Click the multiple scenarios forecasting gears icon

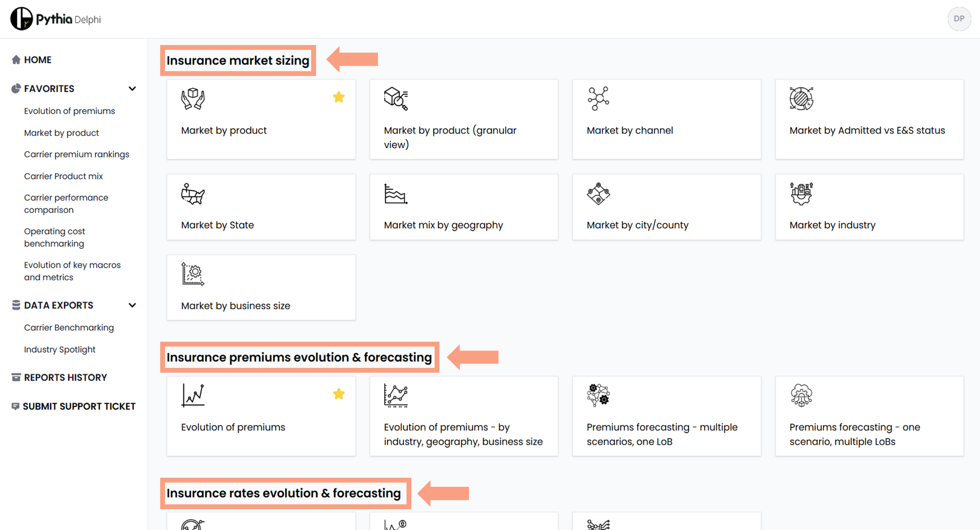coord(599,395)
